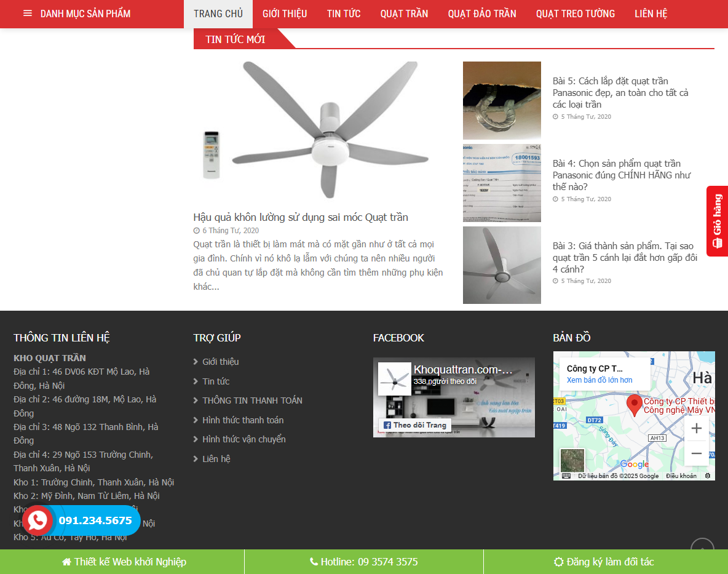The height and width of the screenshot is (574, 728).
Task: Click the Google logo on the map
Action: coord(635,464)
